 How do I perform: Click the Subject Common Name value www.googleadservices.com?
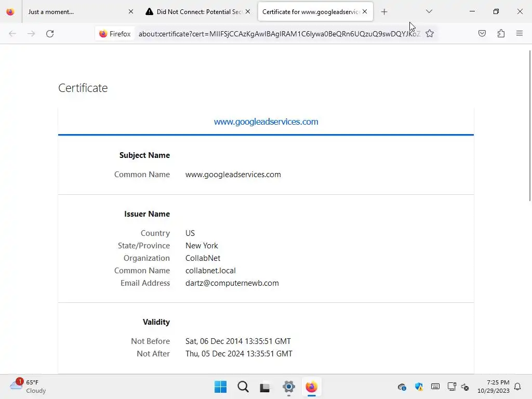point(233,175)
